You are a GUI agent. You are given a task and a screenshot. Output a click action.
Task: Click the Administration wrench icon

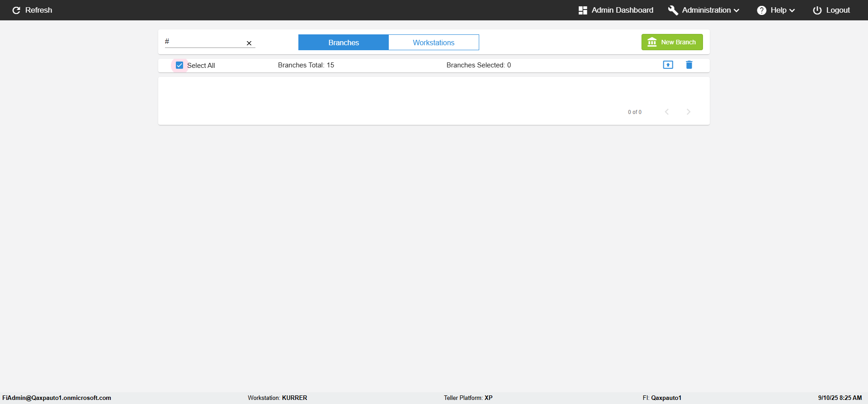673,10
